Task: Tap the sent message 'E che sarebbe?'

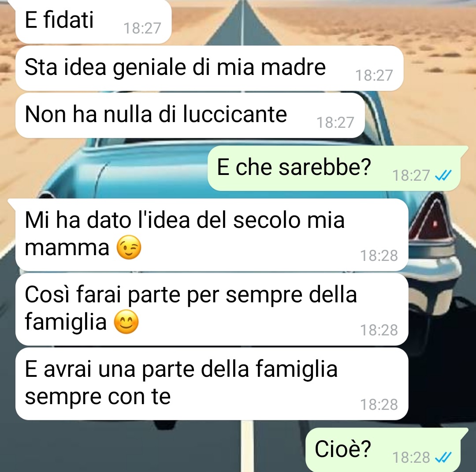Action: pyautogui.click(x=334, y=168)
